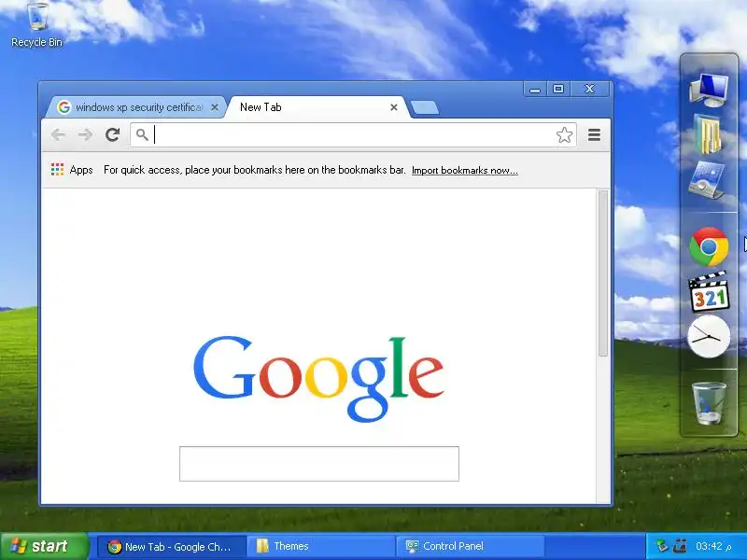Open the folders icon in the side dock
This screenshot has width=747, height=560.
710,134
